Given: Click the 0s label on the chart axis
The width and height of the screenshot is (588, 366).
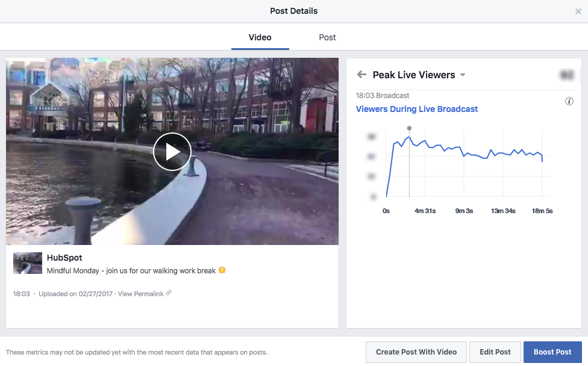Looking at the screenshot, I should click(x=386, y=211).
